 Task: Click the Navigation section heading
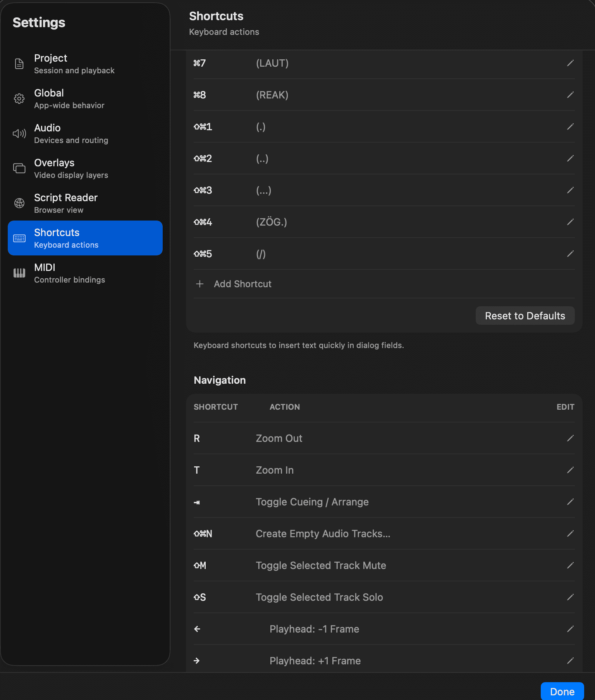point(220,380)
